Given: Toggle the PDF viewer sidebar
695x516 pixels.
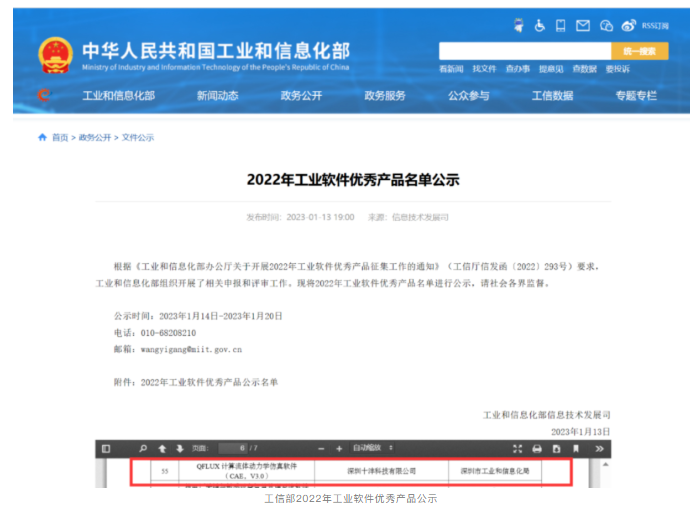Looking at the screenshot, I should tap(108, 448).
